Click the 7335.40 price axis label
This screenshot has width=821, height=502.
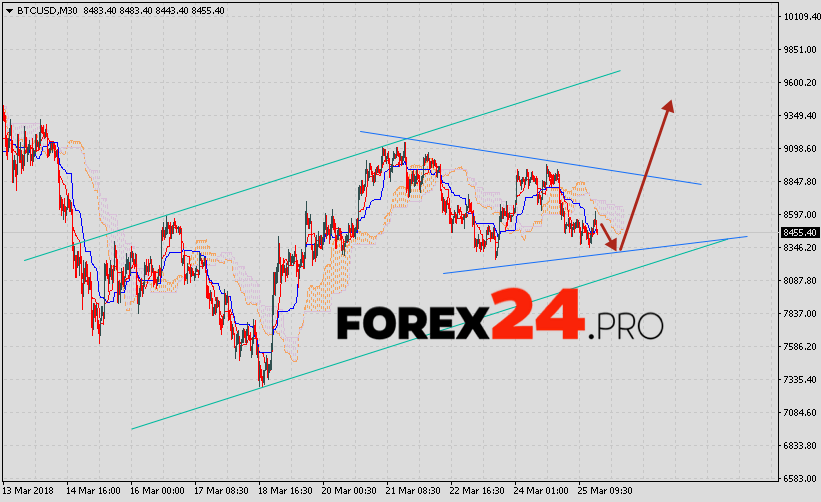pos(799,380)
